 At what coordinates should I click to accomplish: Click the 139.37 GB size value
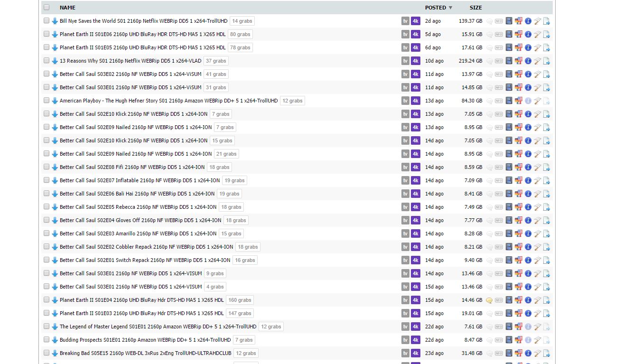(x=471, y=21)
